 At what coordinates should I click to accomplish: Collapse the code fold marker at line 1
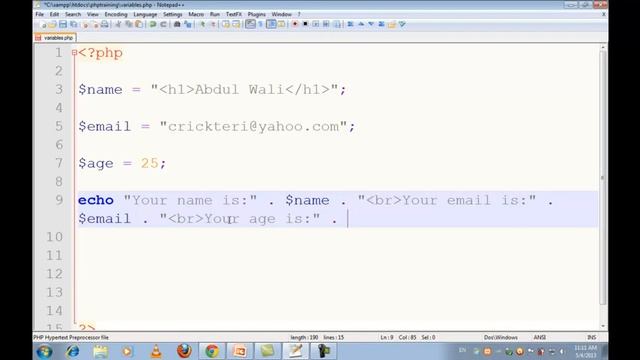(74, 53)
